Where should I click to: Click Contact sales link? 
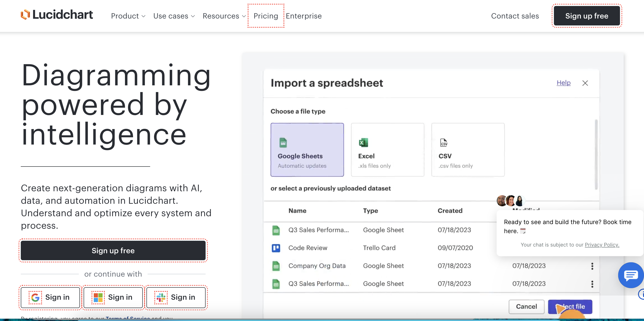[515, 16]
